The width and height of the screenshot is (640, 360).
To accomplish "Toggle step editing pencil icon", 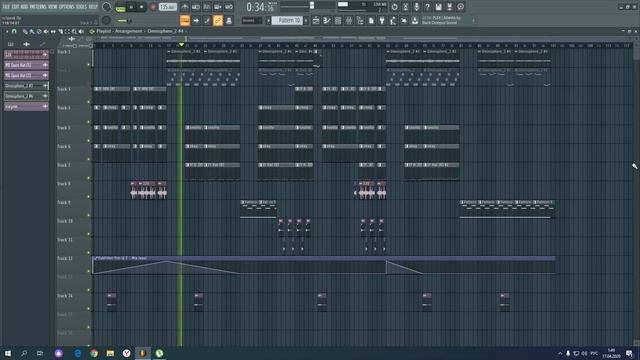I will coord(207,20).
